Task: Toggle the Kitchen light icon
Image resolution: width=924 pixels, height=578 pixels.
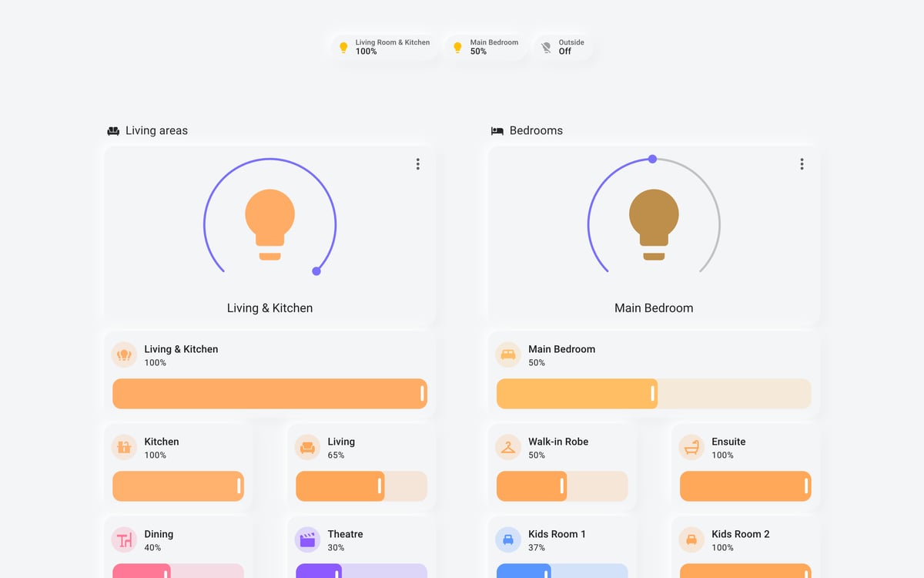Action: [123, 447]
